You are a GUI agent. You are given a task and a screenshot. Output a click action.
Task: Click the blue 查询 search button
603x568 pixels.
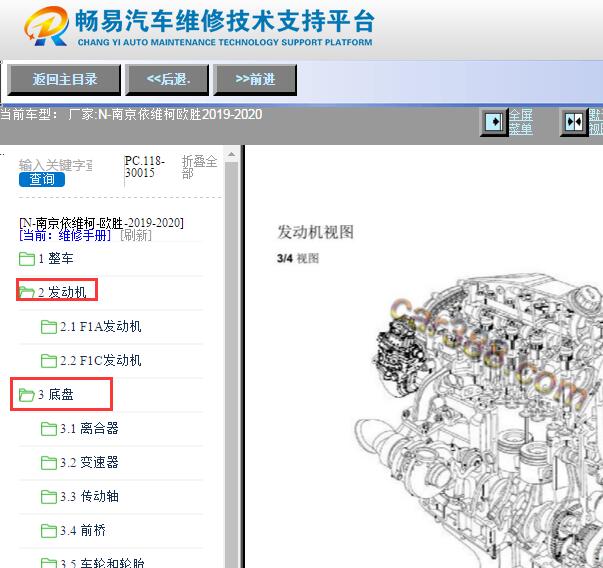pyautogui.click(x=42, y=179)
